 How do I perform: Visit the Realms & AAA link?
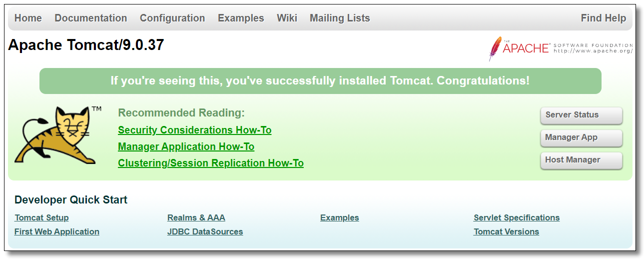coord(196,217)
